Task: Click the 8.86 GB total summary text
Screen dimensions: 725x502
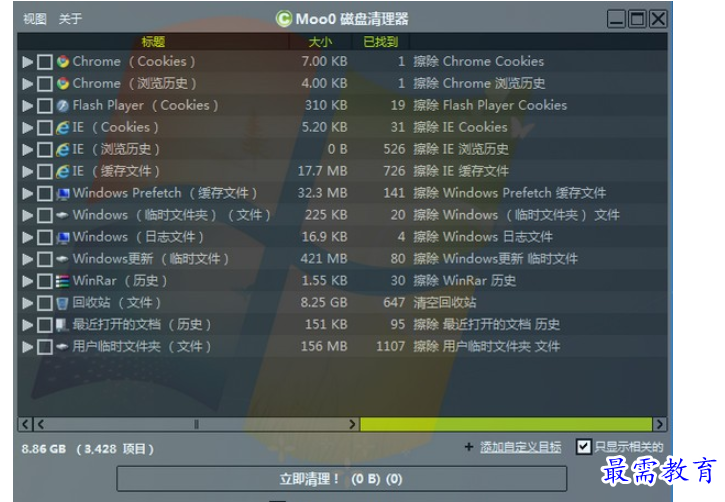Action: click(x=87, y=449)
